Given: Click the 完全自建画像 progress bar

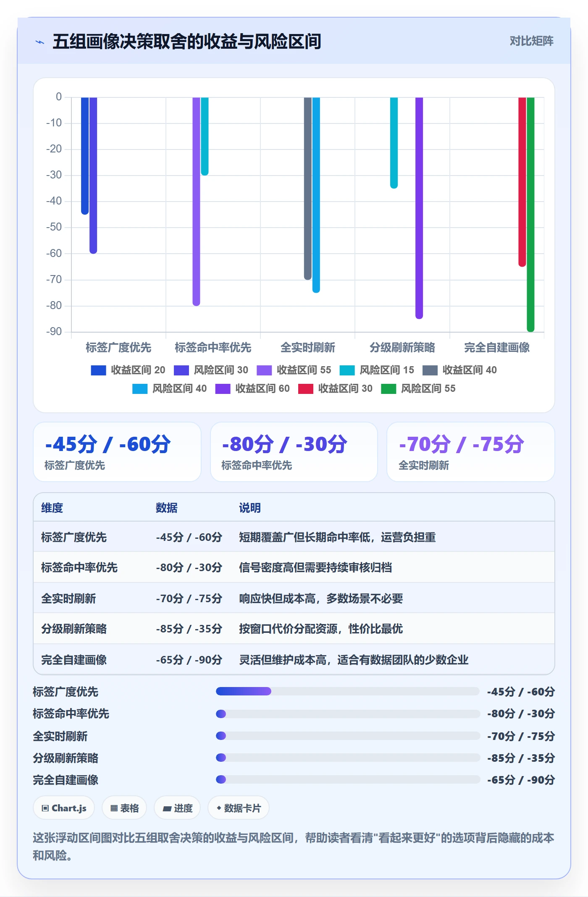Looking at the screenshot, I should [348, 779].
